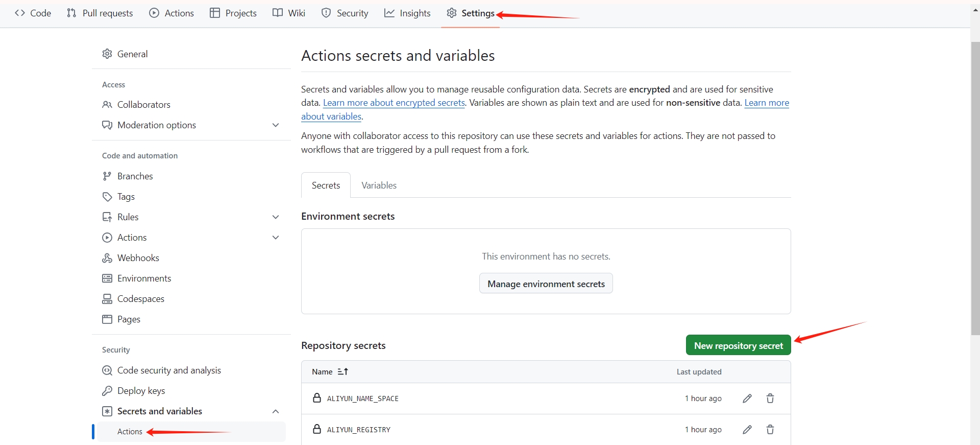Image resolution: width=980 pixels, height=445 pixels.
Task: Click the pencil edit icon for ALIYUN_NAME_SPACE
Action: click(747, 399)
